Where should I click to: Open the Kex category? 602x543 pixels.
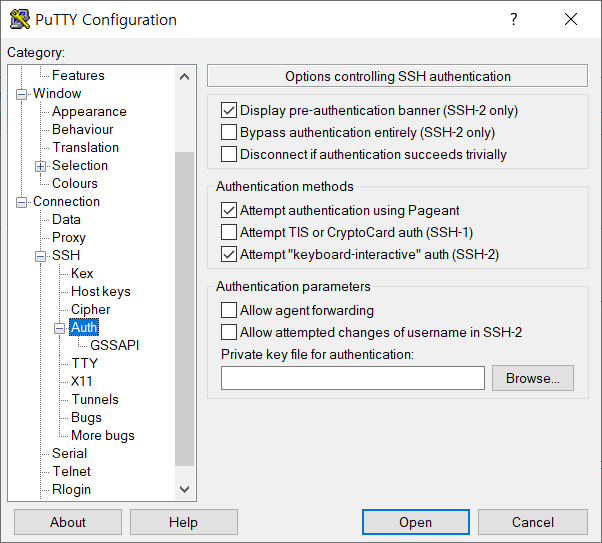point(82,273)
